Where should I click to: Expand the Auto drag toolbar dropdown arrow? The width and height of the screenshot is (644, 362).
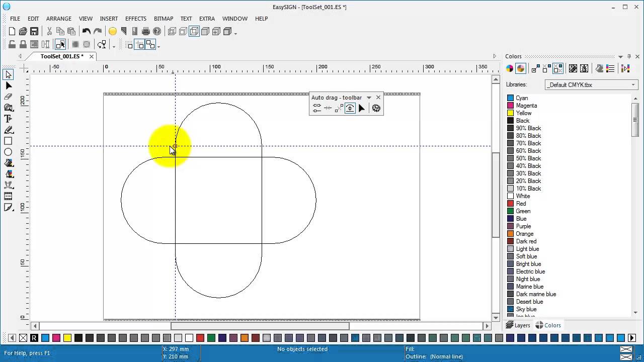369,98
